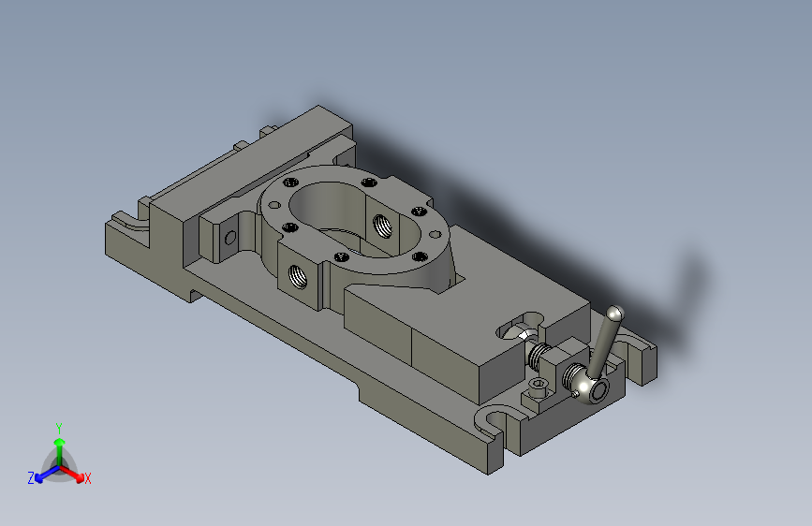Select the small round hole on the left side bracket
812x526 pixels.
click(x=230, y=238)
